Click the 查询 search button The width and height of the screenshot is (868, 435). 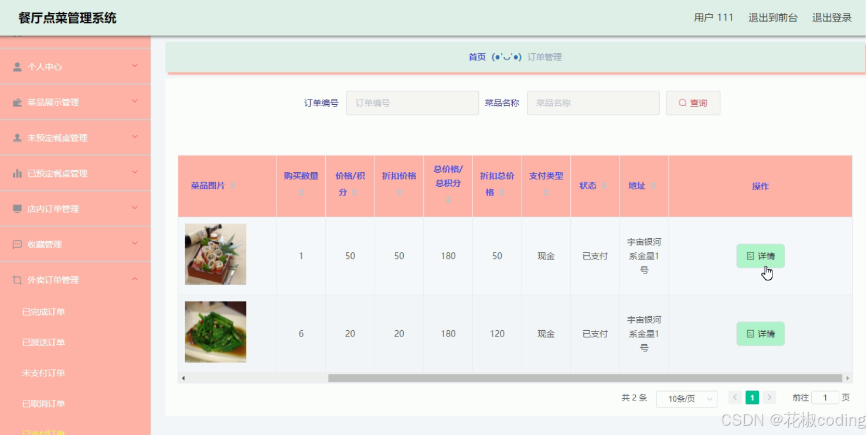tap(693, 102)
